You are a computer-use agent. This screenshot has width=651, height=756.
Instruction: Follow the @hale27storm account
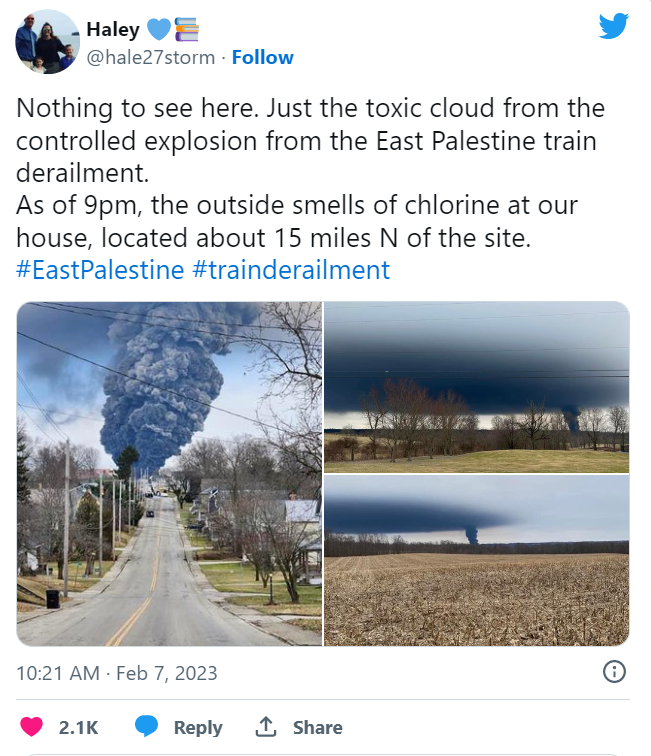point(262,57)
